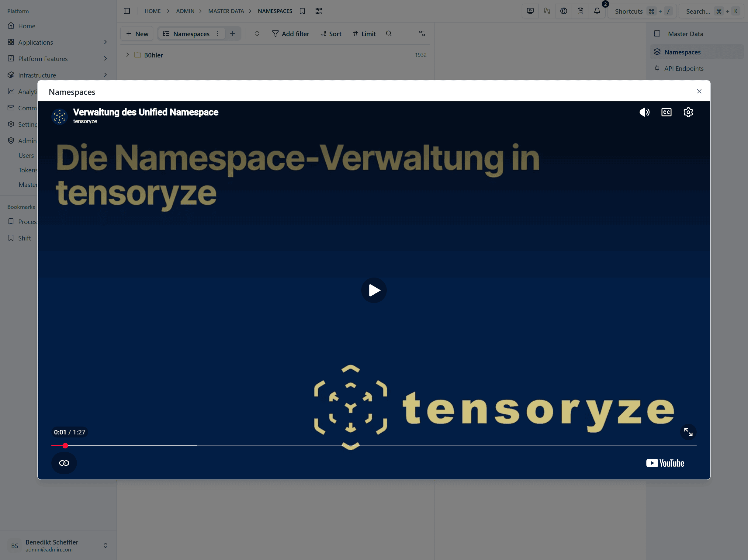Open Shortcuts panel
This screenshot has width=748, height=560.
pyautogui.click(x=642, y=11)
